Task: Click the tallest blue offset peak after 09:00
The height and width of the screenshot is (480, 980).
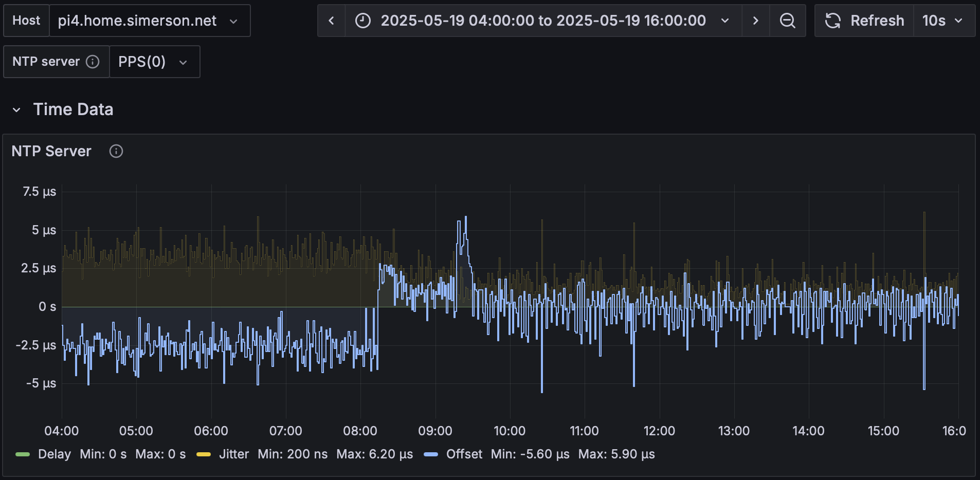Action: coord(466,218)
